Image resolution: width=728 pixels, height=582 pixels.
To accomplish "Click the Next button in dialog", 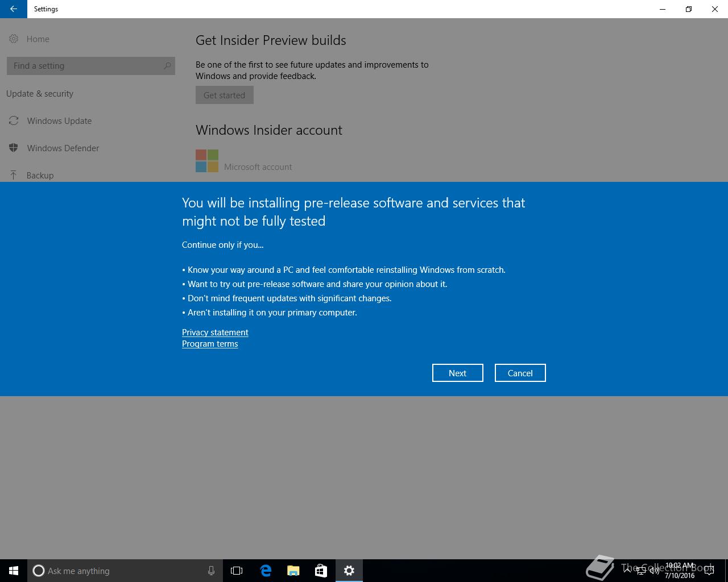I will point(457,373).
